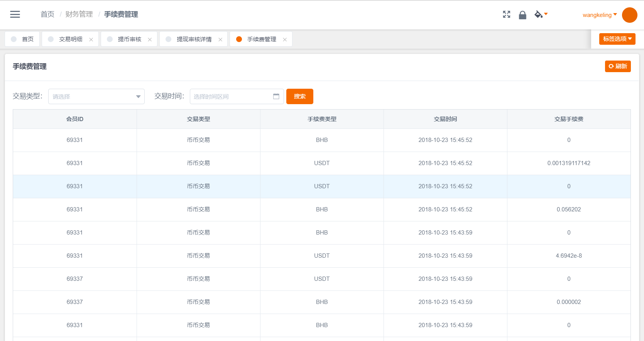Click member ID 69337 in USDT row

coord(75,279)
